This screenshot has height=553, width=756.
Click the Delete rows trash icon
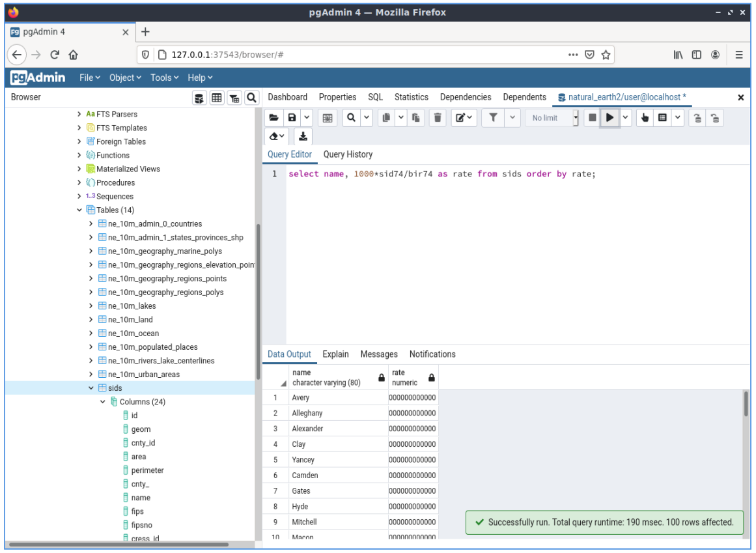pos(438,118)
